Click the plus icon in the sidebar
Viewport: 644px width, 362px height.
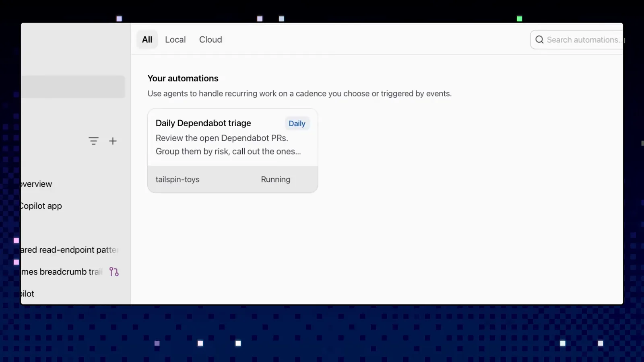point(113,141)
